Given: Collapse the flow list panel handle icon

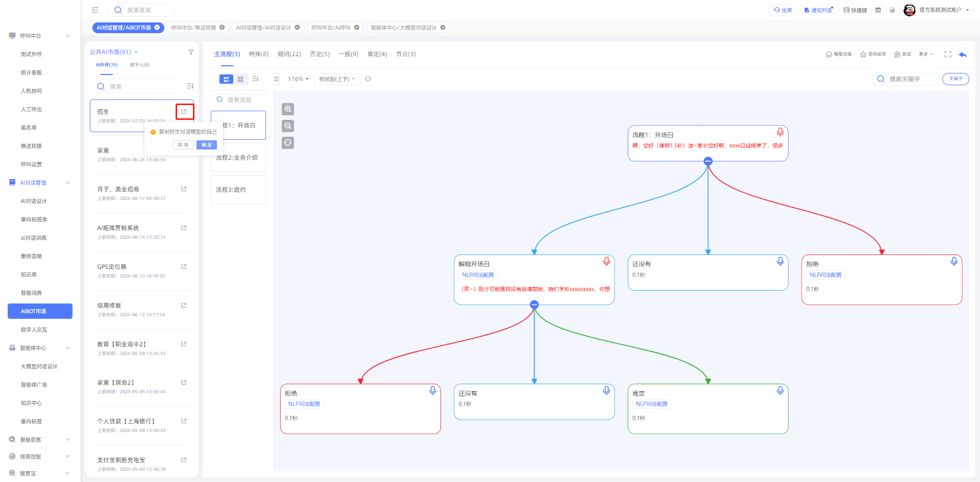Looking at the screenshot, I should 276,79.
